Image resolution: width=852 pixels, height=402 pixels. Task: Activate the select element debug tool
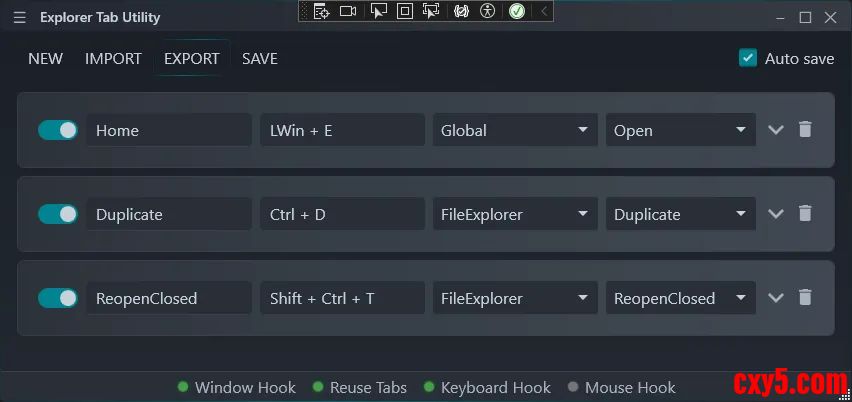(379, 11)
